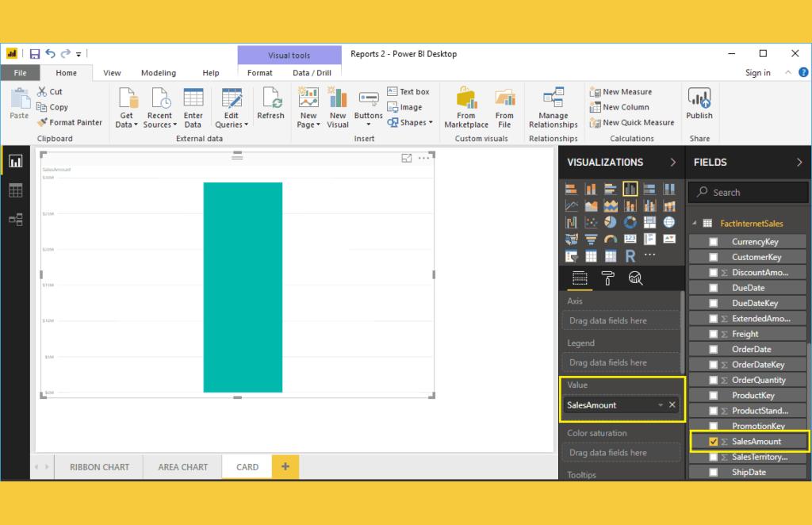The height and width of the screenshot is (525, 812).
Task: Select the treemap visualization
Action: (x=649, y=223)
